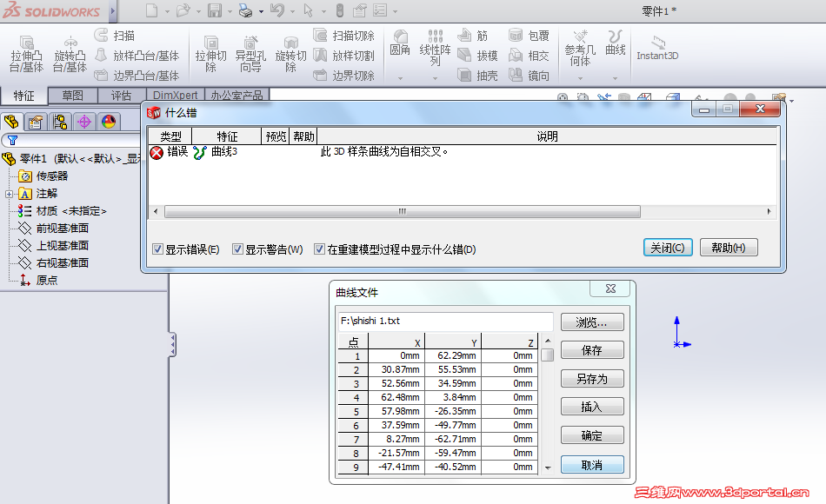826x504 pixels.
Task: Open the DisplayManager color ball tab icon
Action: 109,122
